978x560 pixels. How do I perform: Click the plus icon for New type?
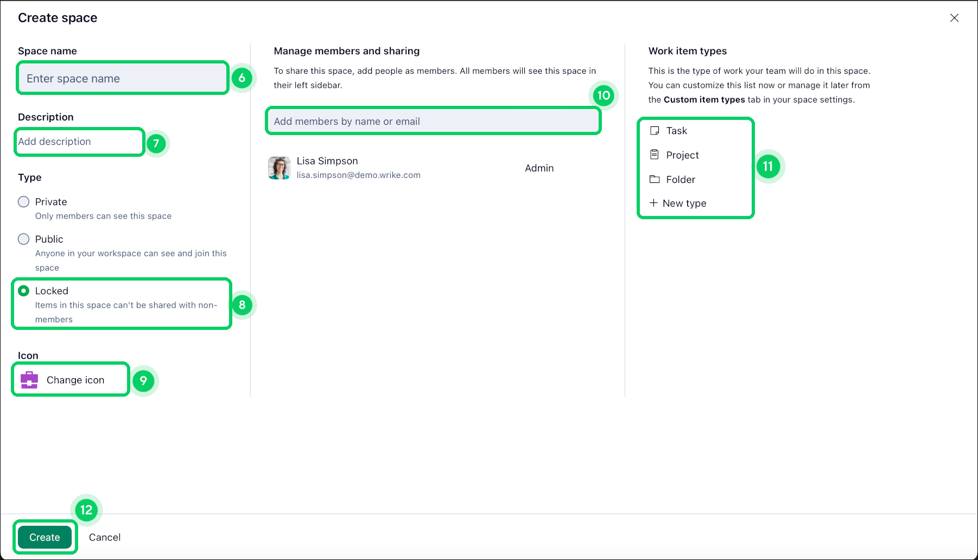[x=653, y=203]
